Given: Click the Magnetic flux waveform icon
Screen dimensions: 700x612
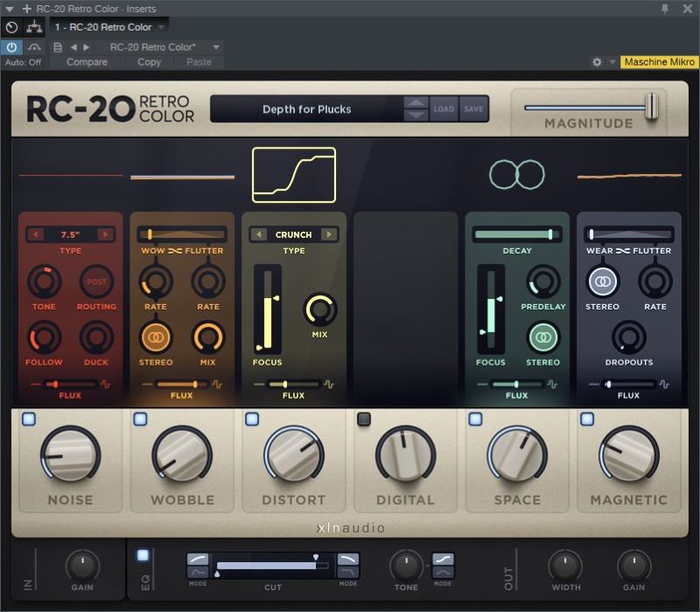Looking at the screenshot, I should tap(664, 384).
